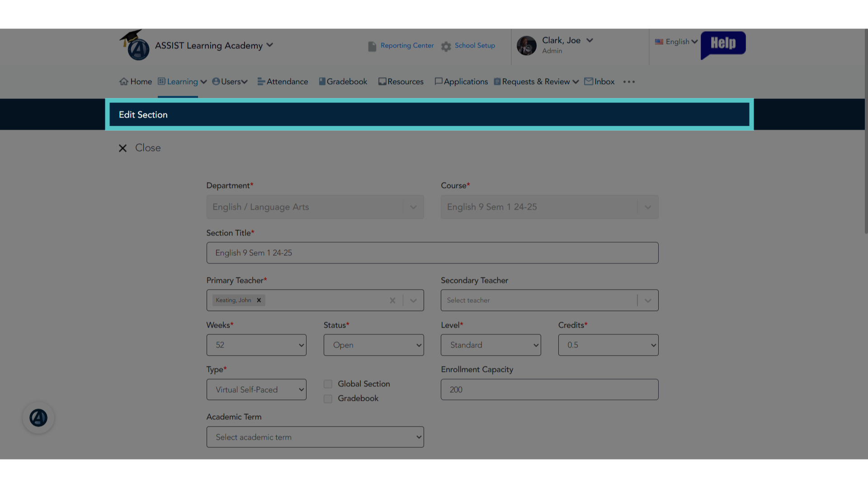Viewport: 868px width, 488px height.
Task: Click the School Setup gear icon
Action: [x=446, y=47]
